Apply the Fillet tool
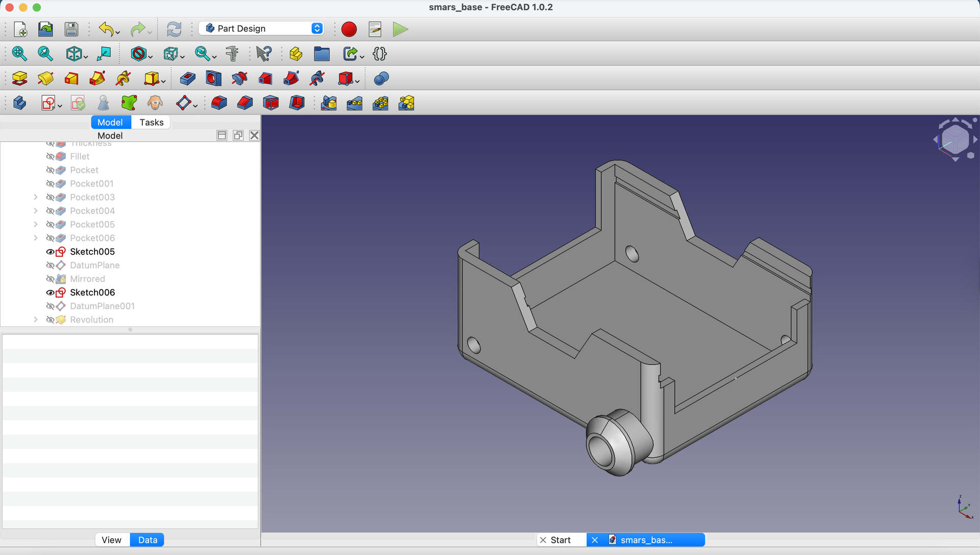 pos(219,103)
